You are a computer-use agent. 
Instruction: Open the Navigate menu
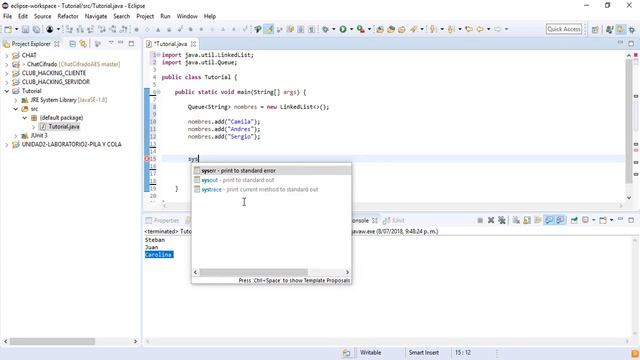(x=96, y=16)
